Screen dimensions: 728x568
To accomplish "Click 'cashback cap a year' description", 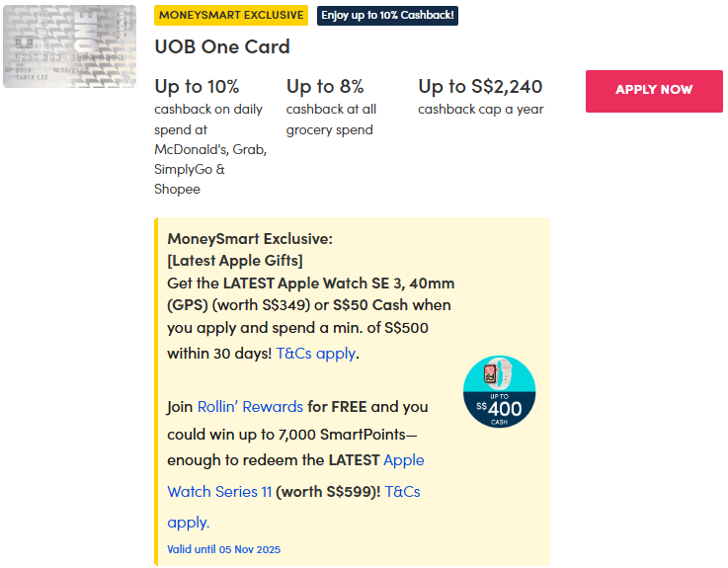I will coord(480,110).
